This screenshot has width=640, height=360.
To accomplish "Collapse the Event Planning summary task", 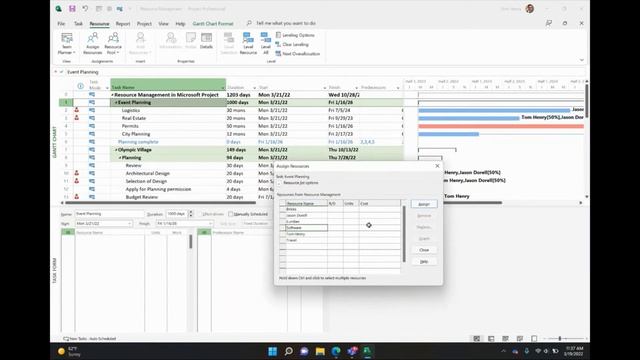I will click(x=116, y=102).
